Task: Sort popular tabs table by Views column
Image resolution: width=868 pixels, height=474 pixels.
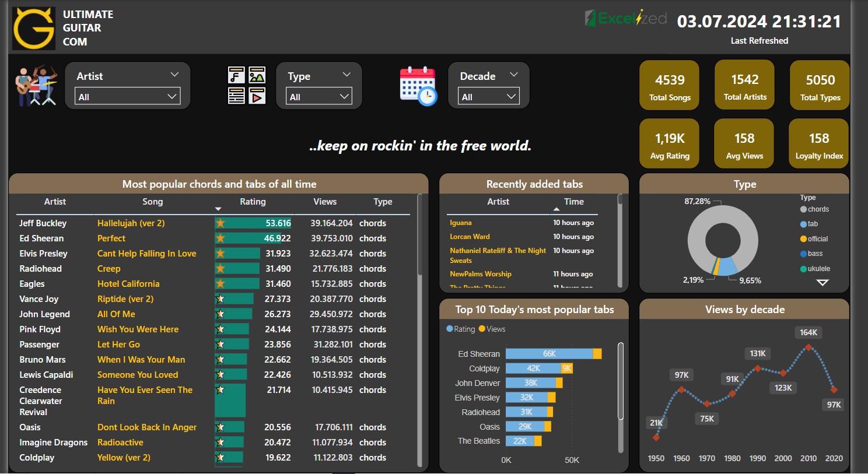Action: (325, 202)
